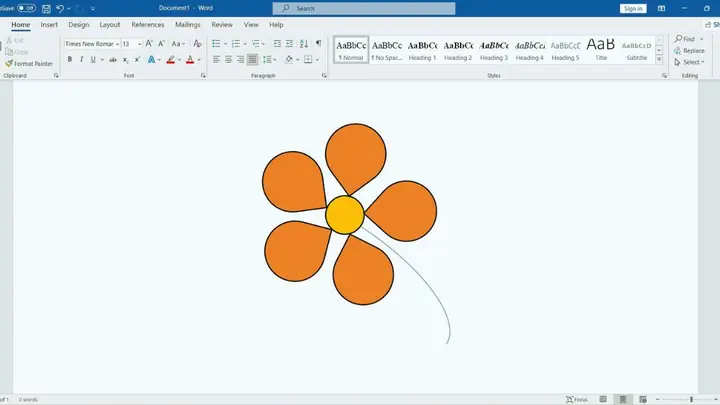
Task: Click the Save icon in title bar
Action: 46,8
